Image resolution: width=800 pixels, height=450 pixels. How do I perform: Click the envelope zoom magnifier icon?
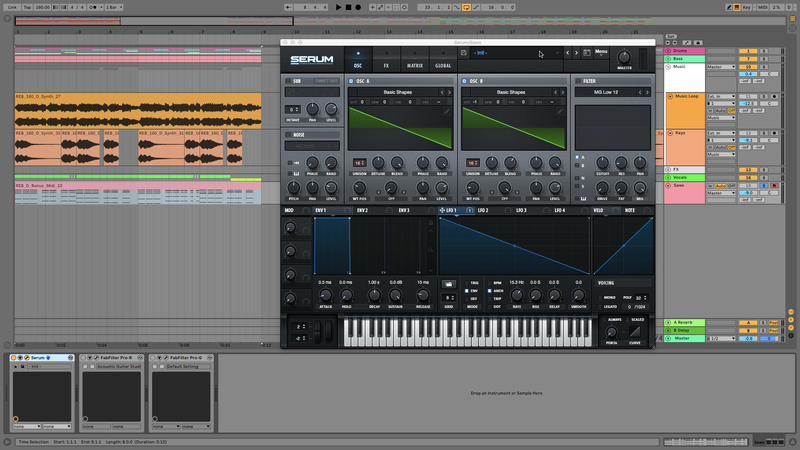pos(431,250)
